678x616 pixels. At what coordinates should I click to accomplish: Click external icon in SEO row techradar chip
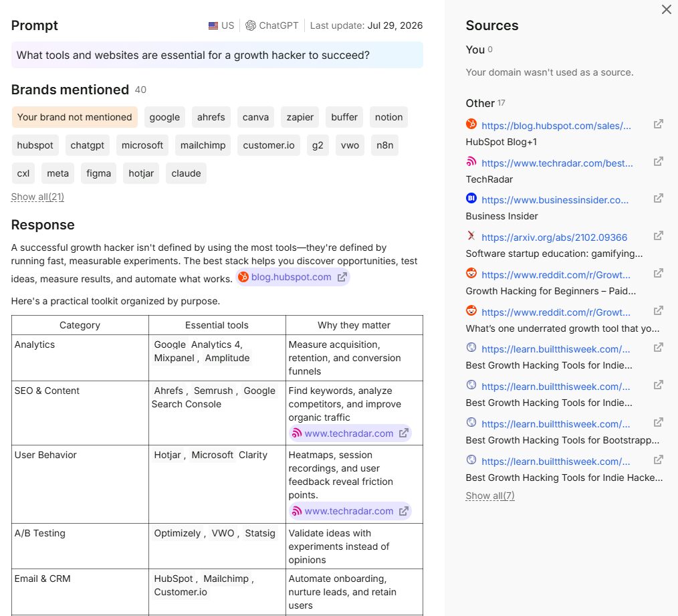[403, 433]
